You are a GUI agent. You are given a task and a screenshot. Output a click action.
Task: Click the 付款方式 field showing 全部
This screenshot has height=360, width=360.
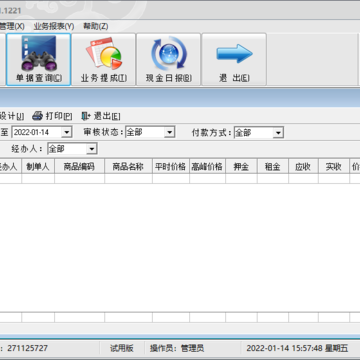(259, 133)
